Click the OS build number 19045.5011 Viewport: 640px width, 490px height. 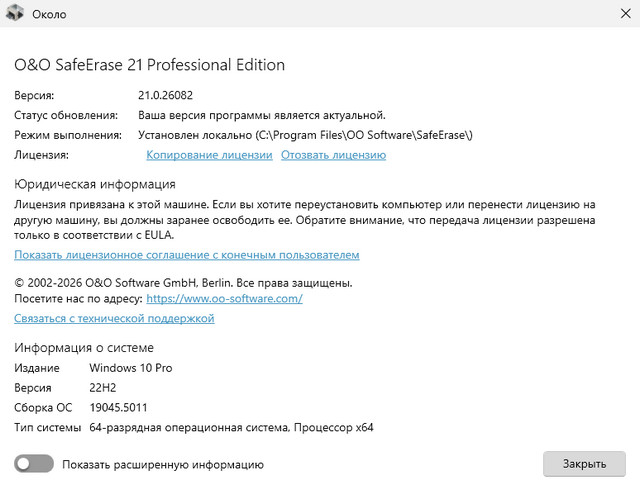coord(120,408)
